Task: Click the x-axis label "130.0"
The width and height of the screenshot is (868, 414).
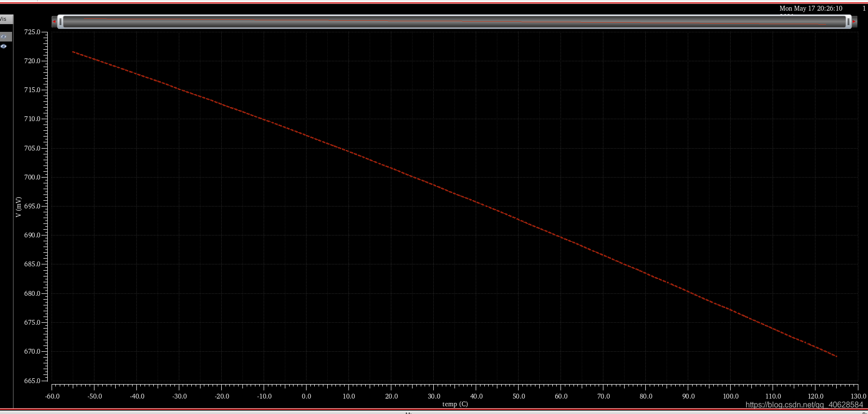Action: [x=858, y=396]
